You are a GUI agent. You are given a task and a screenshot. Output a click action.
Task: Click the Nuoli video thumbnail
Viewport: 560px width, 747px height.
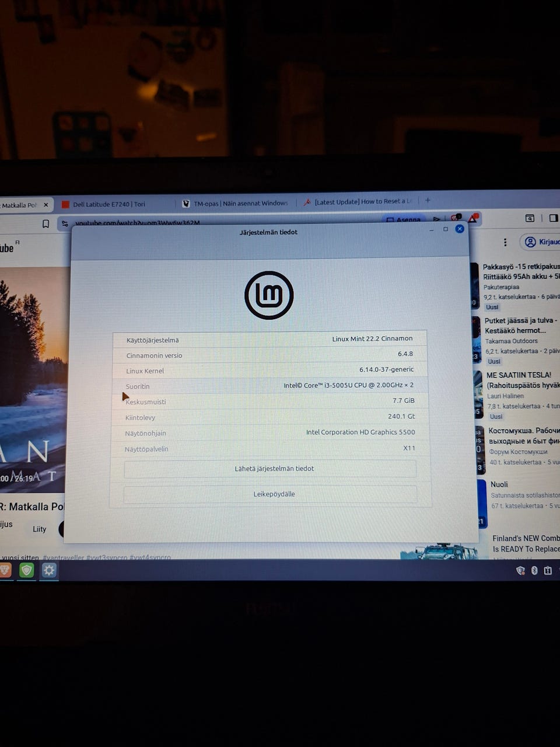point(482,503)
